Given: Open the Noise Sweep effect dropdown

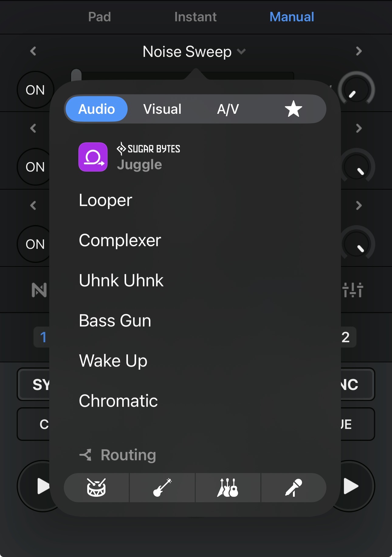Looking at the screenshot, I should pos(194,51).
